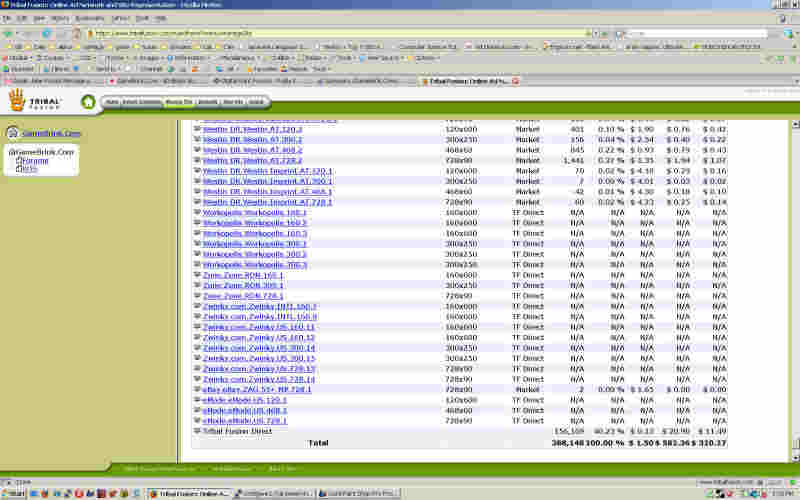The height and width of the screenshot is (500, 800).
Task: Open the GameBrink.Com sidebar link
Action: click(51, 133)
